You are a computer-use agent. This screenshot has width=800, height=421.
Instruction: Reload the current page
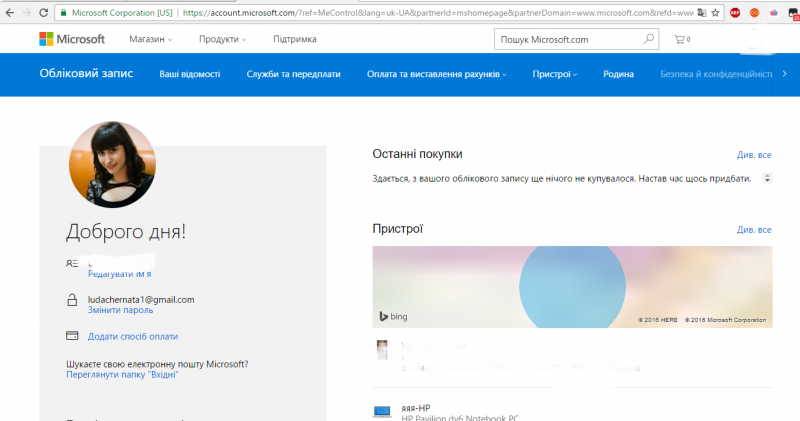44,13
